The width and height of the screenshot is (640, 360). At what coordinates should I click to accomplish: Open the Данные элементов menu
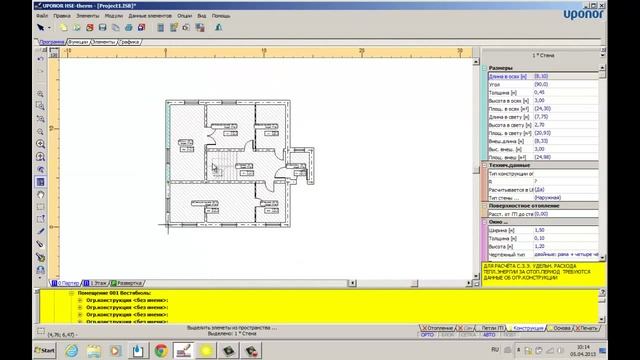tap(150, 16)
